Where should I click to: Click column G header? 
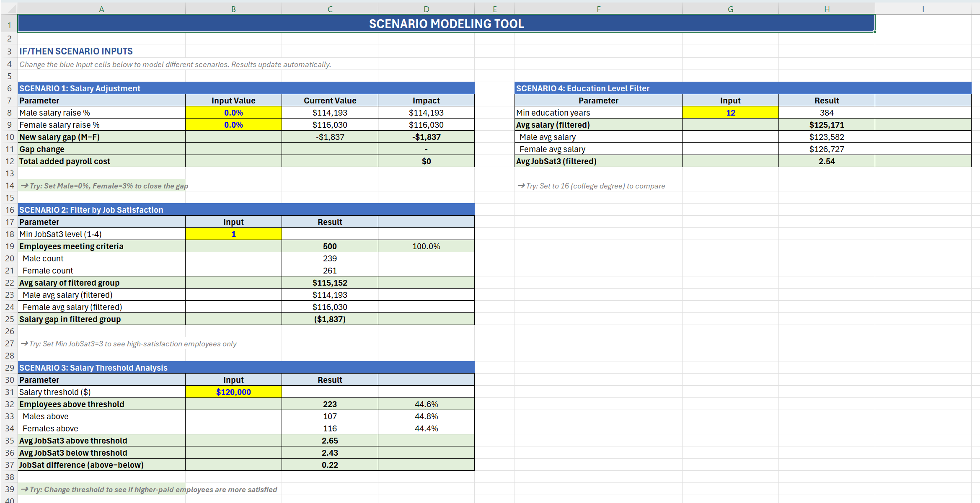[x=730, y=9]
